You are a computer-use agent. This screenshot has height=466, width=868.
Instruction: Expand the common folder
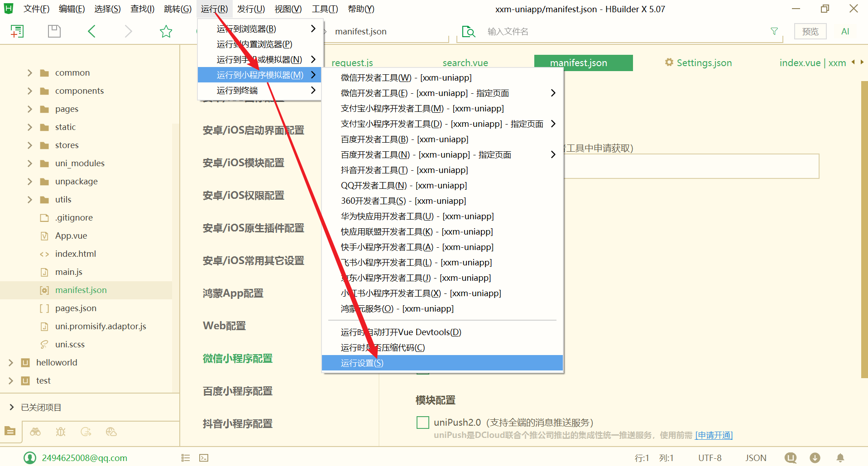point(30,73)
